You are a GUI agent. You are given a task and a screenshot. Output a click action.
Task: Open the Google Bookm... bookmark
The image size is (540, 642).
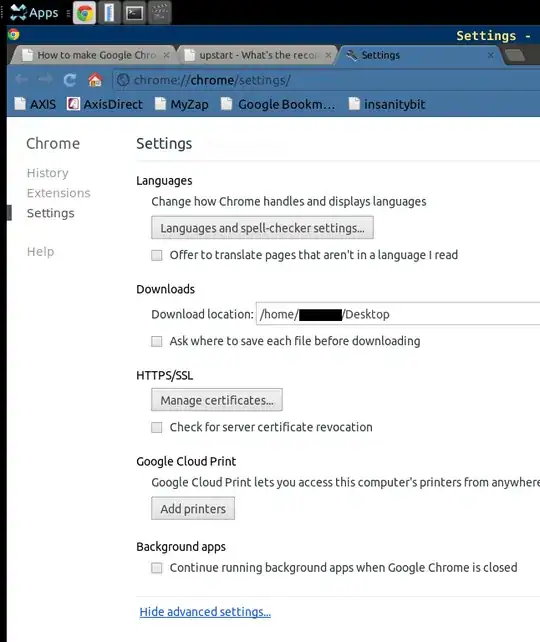click(278, 104)
